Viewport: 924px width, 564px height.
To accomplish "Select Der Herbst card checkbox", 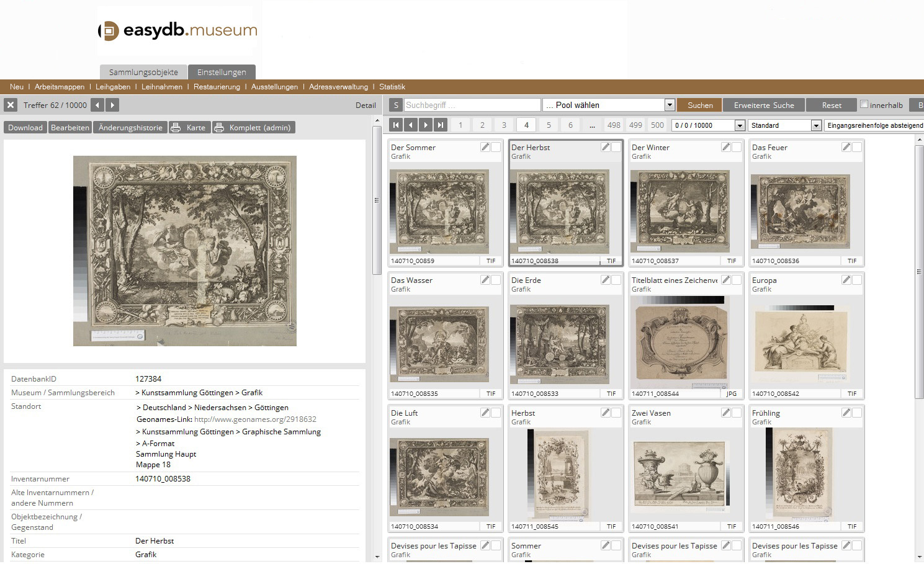I will (x=616, y=147).
